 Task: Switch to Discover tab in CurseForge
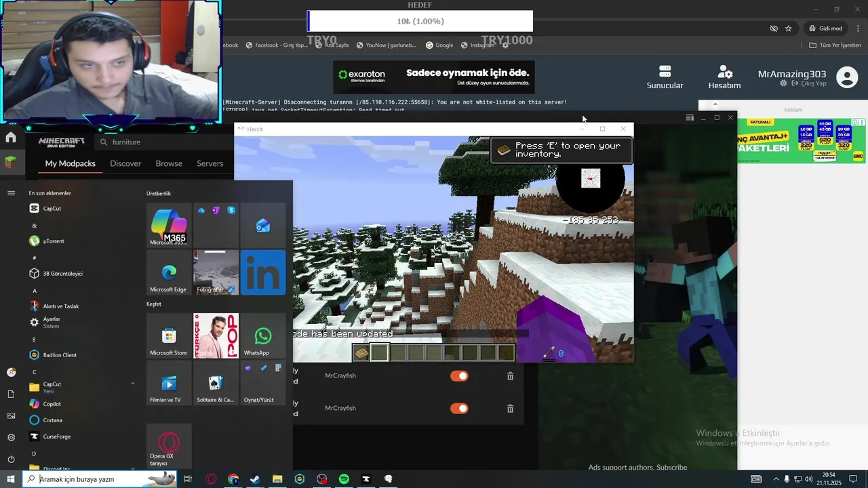click(125, 163)
